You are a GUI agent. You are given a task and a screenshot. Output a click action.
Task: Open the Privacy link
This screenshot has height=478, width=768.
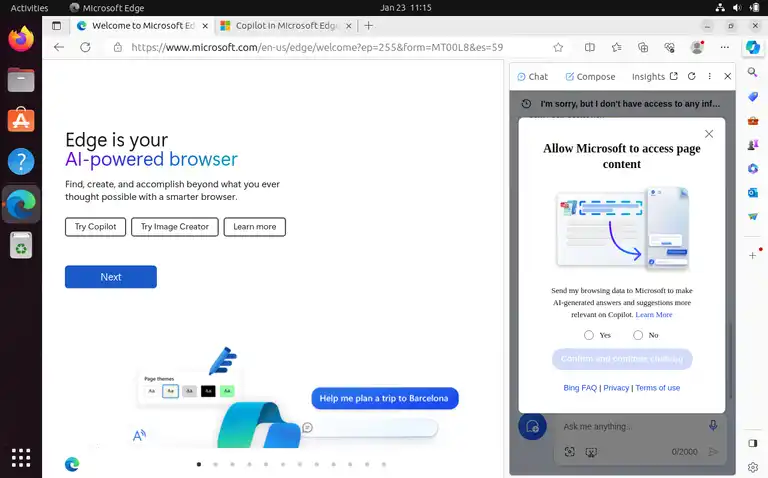616,387
